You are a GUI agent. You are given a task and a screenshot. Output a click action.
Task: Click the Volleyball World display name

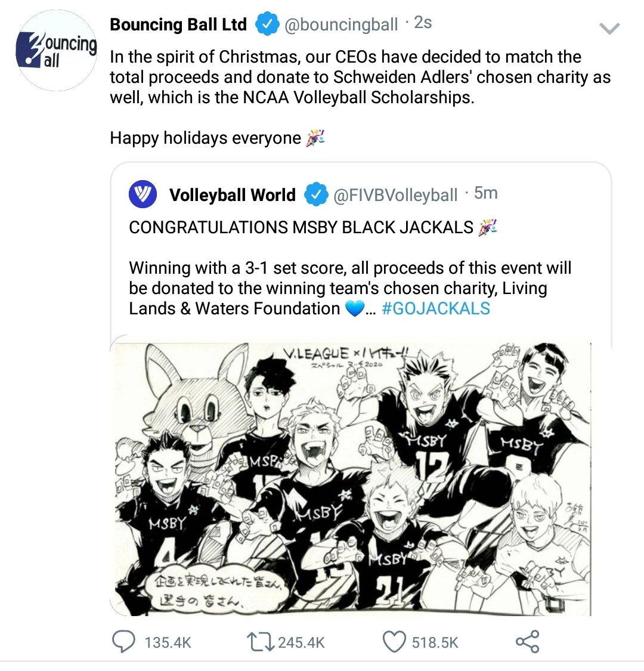pyautogui.click(x=233, y=194)
